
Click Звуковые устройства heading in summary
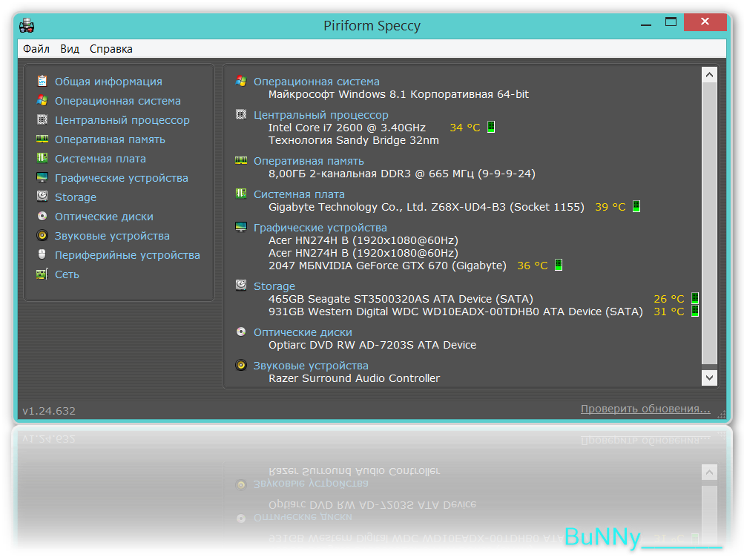pos(311,366)
